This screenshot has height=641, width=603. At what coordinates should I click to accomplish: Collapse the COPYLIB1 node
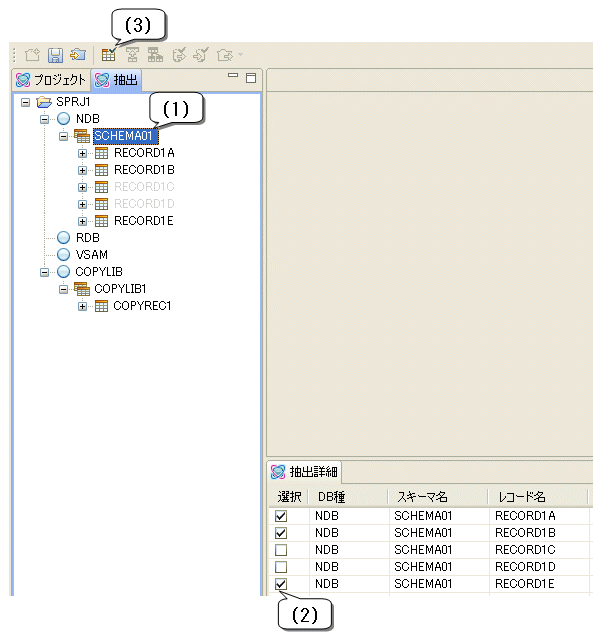pos(63,289)
